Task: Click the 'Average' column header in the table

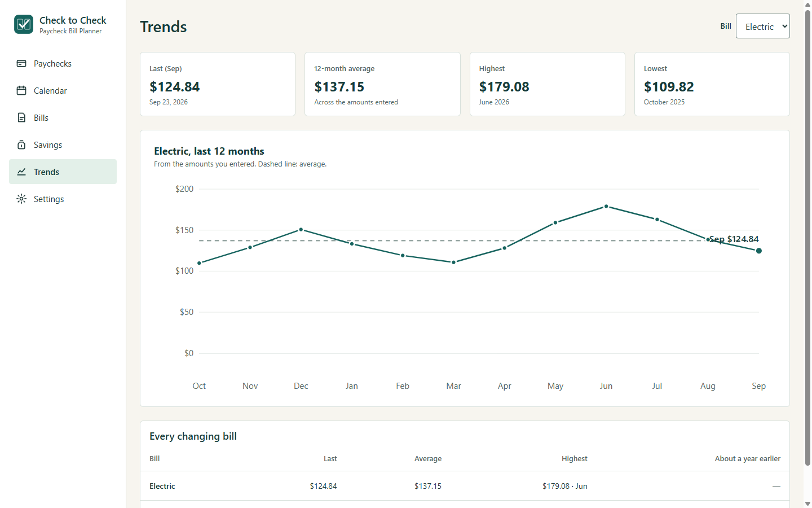Action: click(x=428, y=459)
